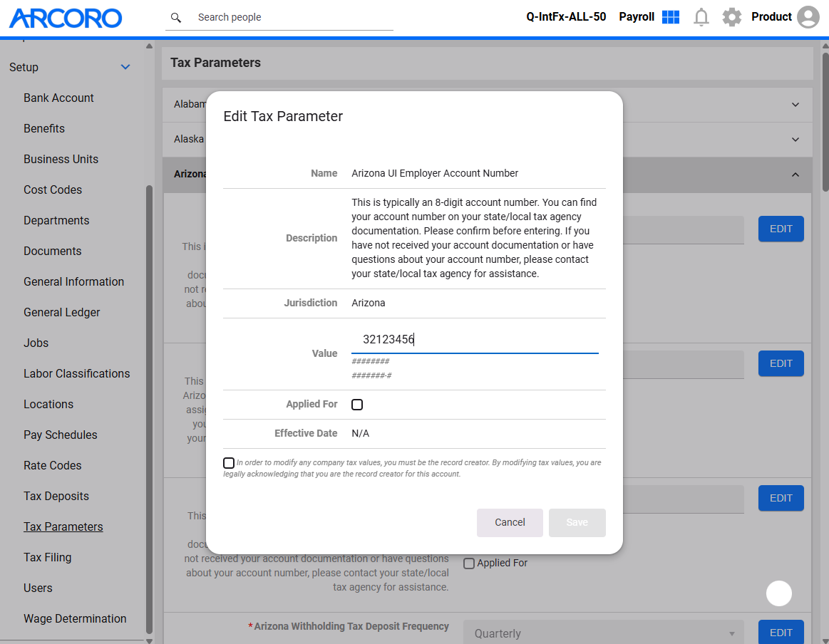
Task: Click the search magnifier icon
Action: point(176,17)
